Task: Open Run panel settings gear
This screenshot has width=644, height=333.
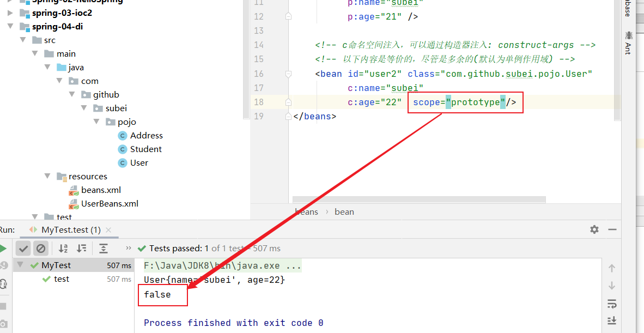Action: [594, 229]
